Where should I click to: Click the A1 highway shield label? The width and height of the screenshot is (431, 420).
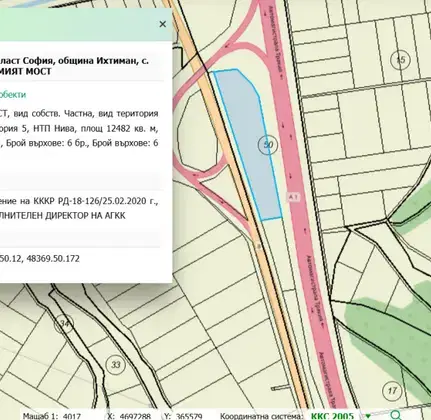coord(293,197)
